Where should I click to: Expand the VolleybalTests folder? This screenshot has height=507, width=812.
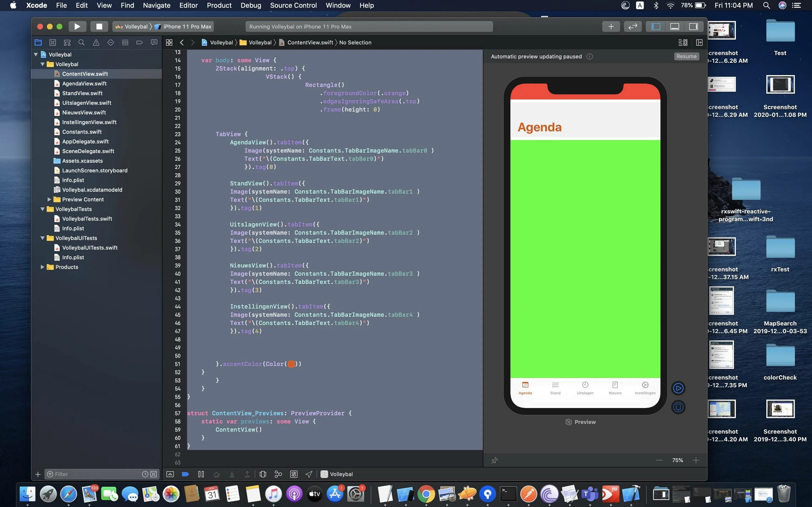point(43,208)
